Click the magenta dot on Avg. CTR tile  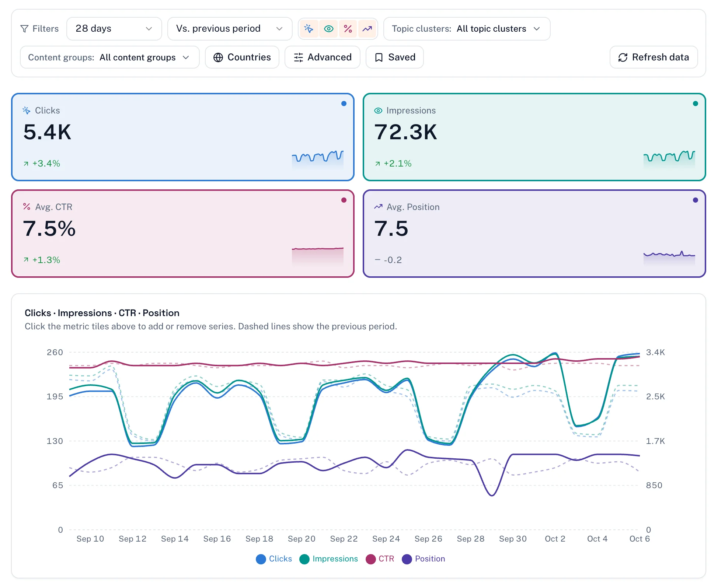click(x=344, y=200)
